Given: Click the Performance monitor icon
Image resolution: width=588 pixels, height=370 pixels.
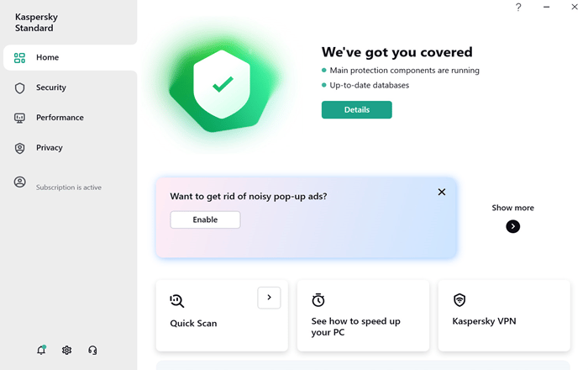Looking at the screenshot, I should pyautogui.click(x=19, y=119).
